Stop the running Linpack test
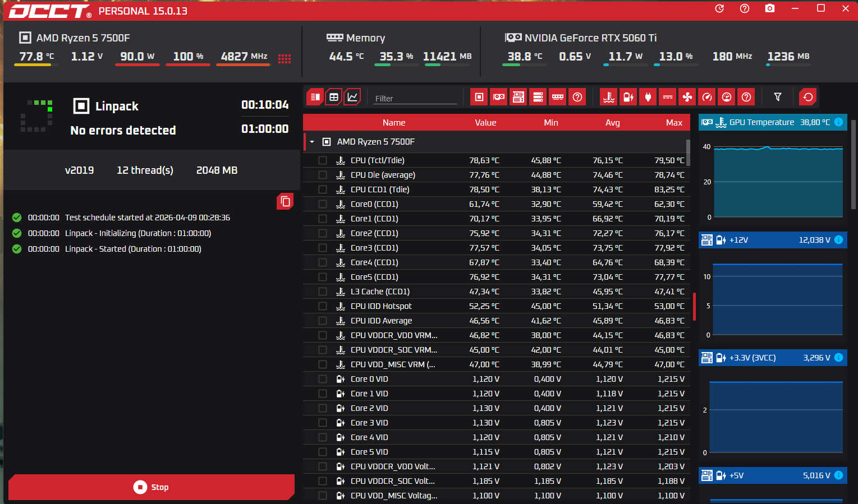Screen dimensions: 858x504 151,487
